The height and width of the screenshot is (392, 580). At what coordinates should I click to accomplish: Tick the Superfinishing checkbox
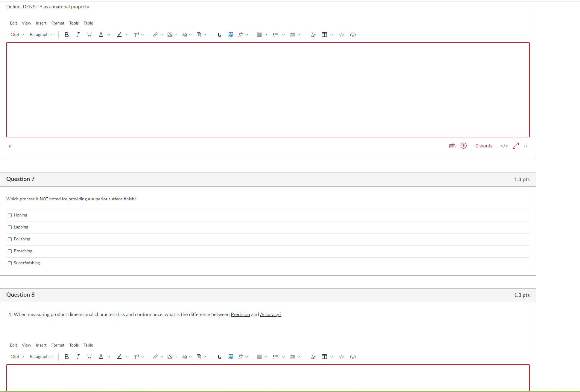pyautogui.click(x=10, y=263)
